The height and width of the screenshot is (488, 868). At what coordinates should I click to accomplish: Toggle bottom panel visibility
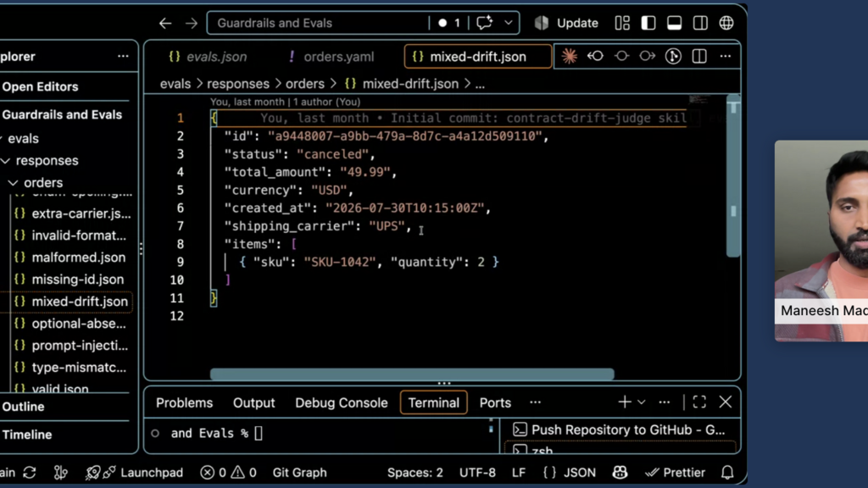coord(674,23)
